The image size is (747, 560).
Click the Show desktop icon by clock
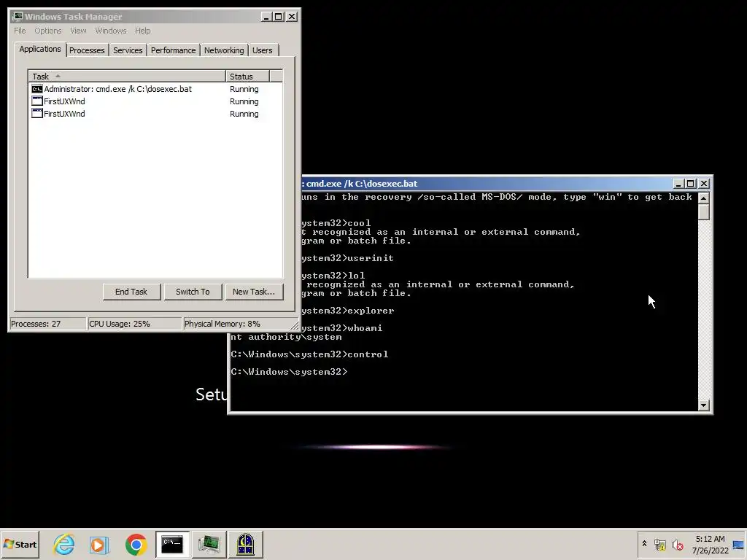click(738, 545)
